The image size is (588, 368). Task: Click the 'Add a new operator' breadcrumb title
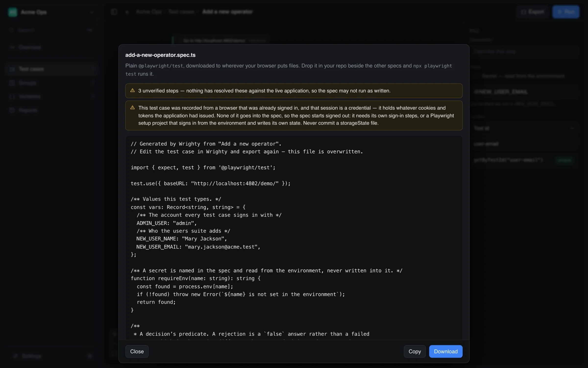227,12
